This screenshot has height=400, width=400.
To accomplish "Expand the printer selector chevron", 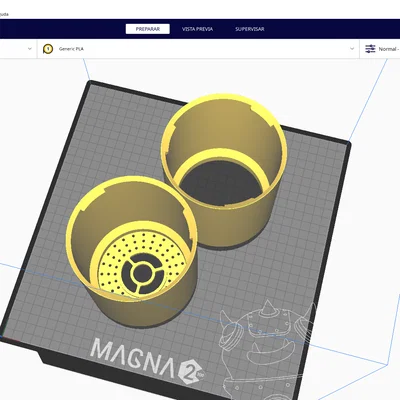I will pyautogui.click(x=30, y=49).
